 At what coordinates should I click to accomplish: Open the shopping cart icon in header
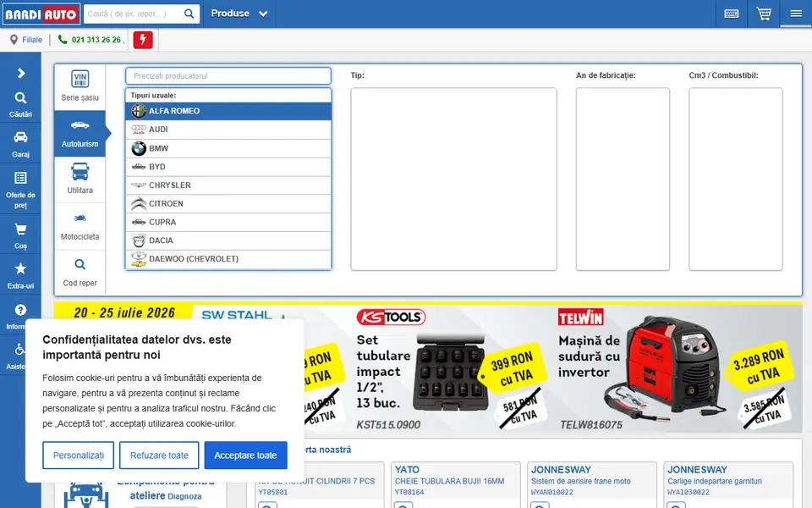point(764,14)
